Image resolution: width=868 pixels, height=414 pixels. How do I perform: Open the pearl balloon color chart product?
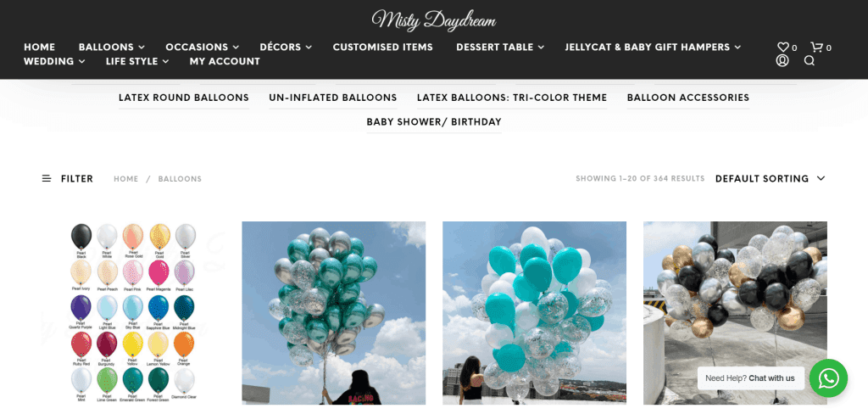(x=133, y=312)
